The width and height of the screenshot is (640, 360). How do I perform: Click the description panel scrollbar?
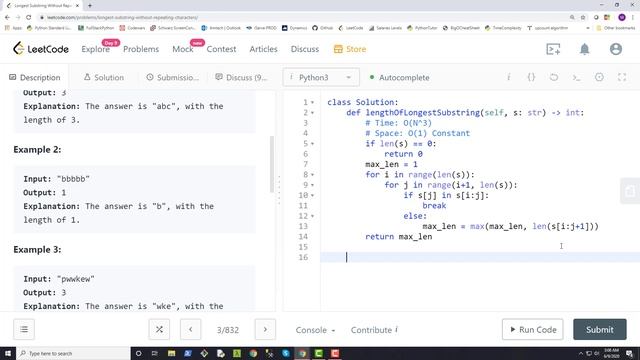click(272, 164)
